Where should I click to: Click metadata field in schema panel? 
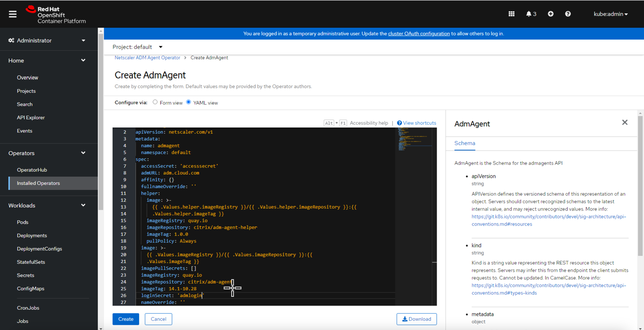coord(482,315)
